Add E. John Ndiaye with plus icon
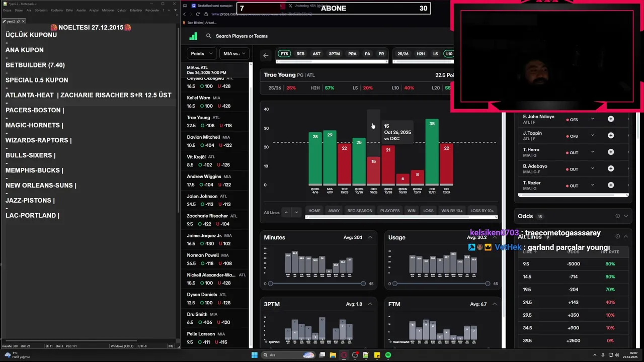This screenshot has height=362, width=644. (611, 119)
